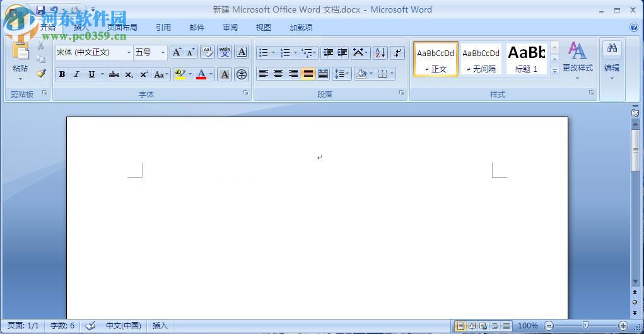This screenshot has height=334, width=644.
Task: Open the font name dropdown (宋体)
Action: 129,52
